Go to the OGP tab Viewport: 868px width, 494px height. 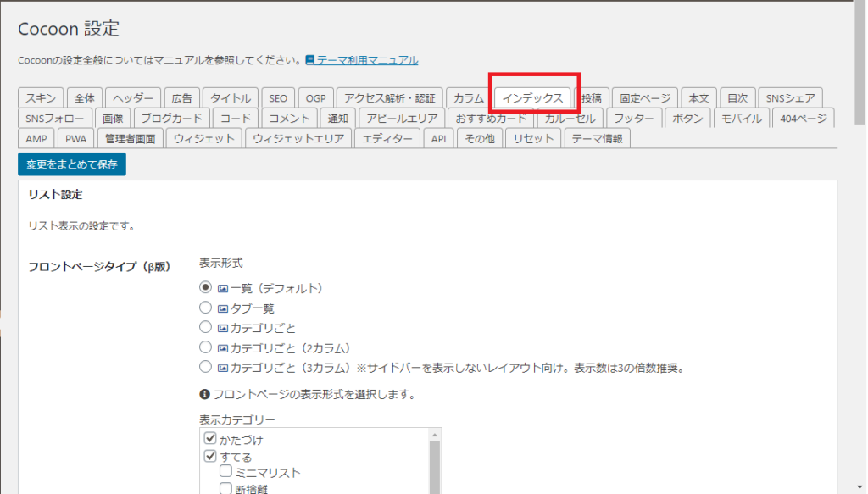point(316,98)
